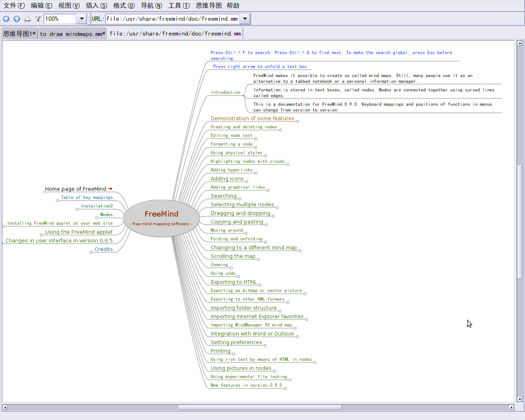Open the 格式(O) menu
The width and height of the screenshot is (525, 420).
124,5
